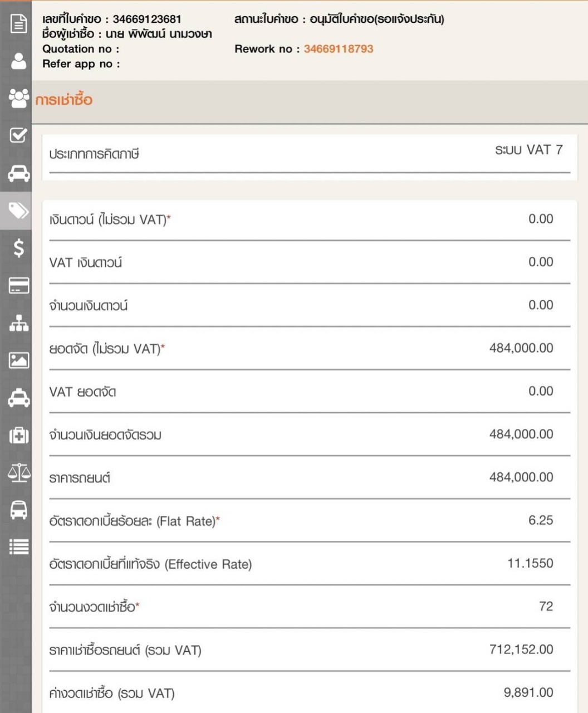Open the org chart hierarchy icon
Image resolution: width=588 pixels, height=713 pixels.
pos(18,323)
